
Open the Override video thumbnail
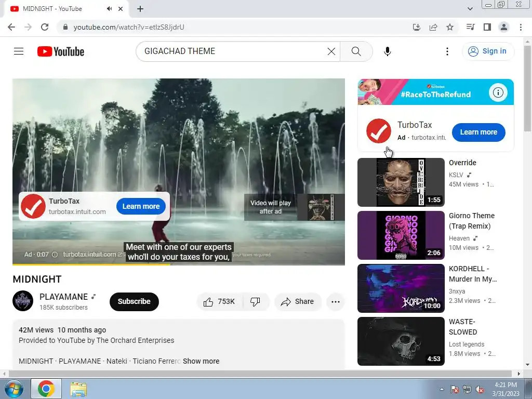point(401,182)
